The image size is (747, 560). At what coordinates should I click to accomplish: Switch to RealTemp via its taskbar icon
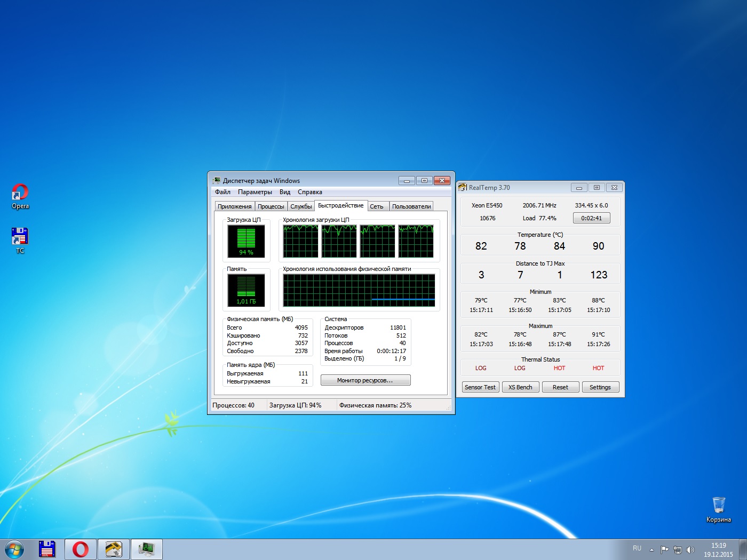pyautogui.click(x=114, y=549)
